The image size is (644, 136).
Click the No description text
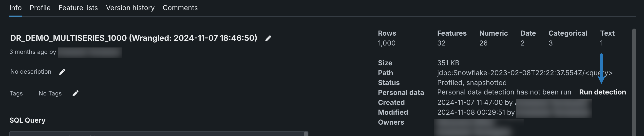[x=31, y=72]
